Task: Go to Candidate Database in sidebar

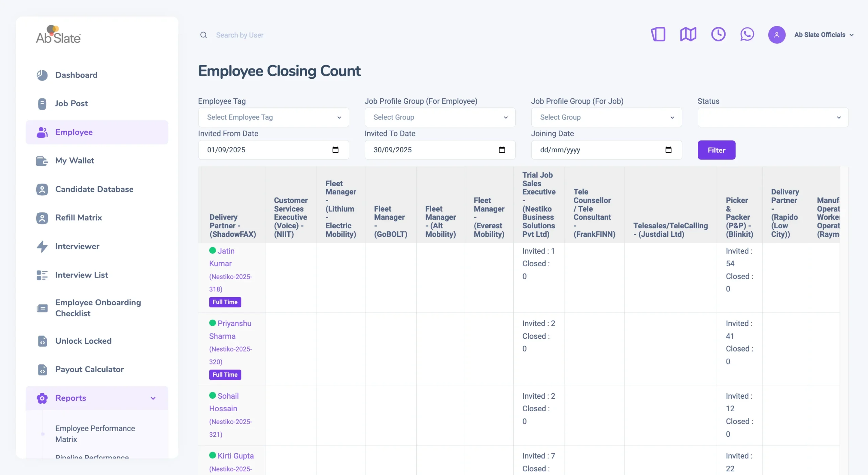Action: (94, 189)
